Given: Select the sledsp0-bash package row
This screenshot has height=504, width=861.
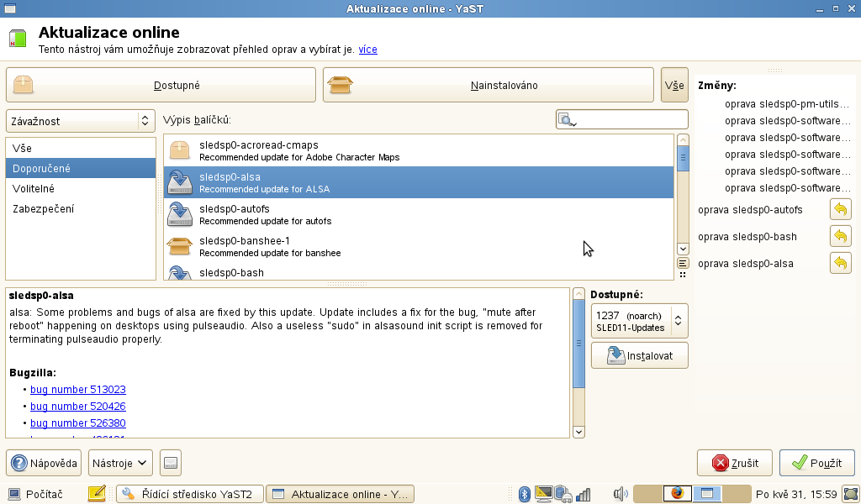Looking at the screenshot, I should click(419, 272).
